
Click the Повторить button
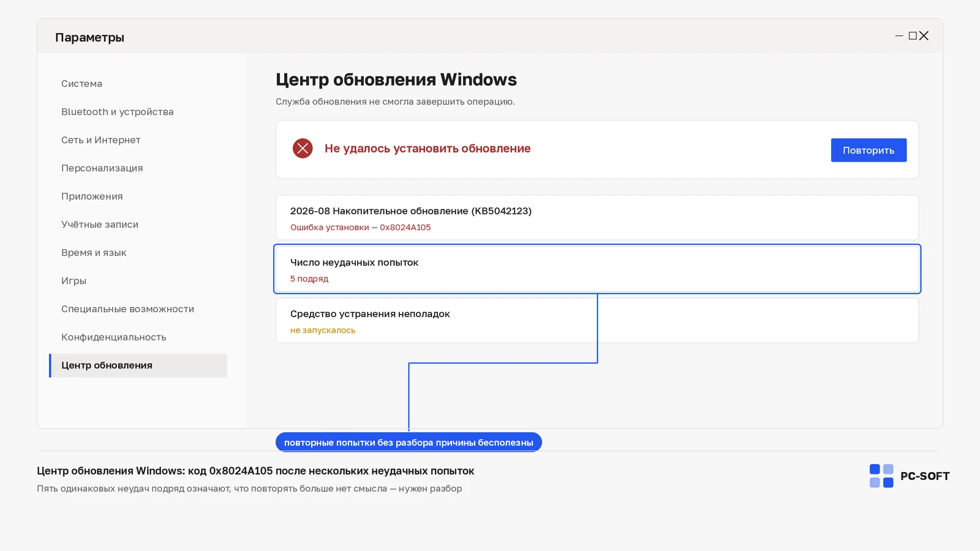869,150
